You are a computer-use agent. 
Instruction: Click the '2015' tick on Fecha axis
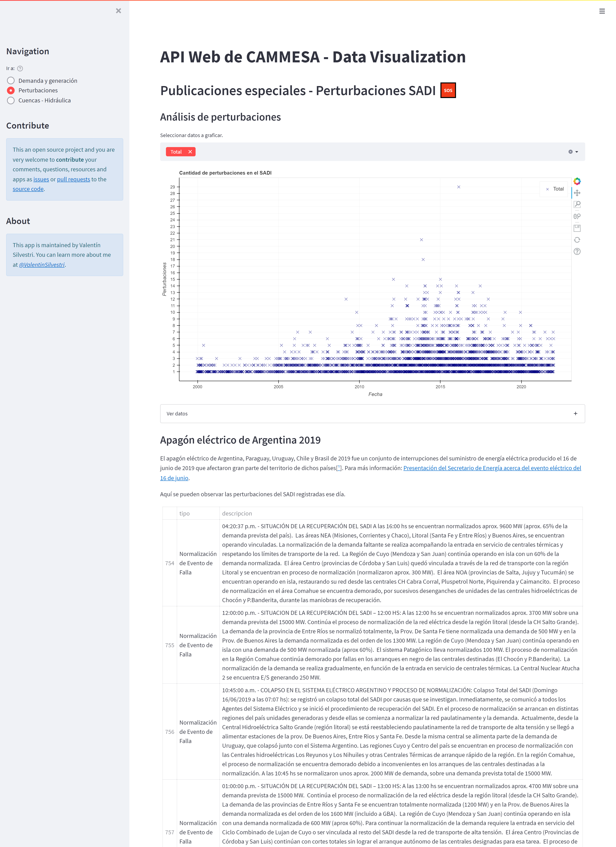[440, 387]
